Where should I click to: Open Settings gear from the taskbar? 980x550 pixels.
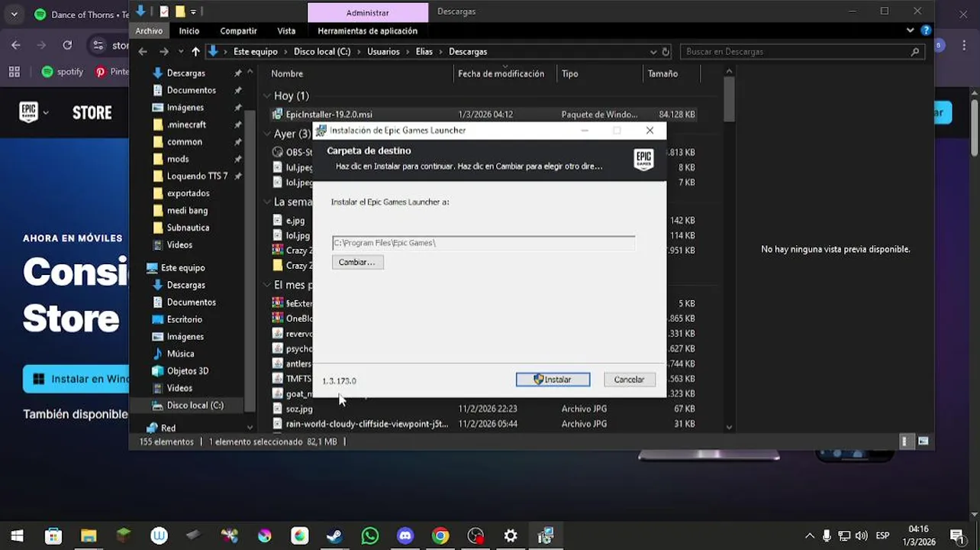(x=511, y=535)
